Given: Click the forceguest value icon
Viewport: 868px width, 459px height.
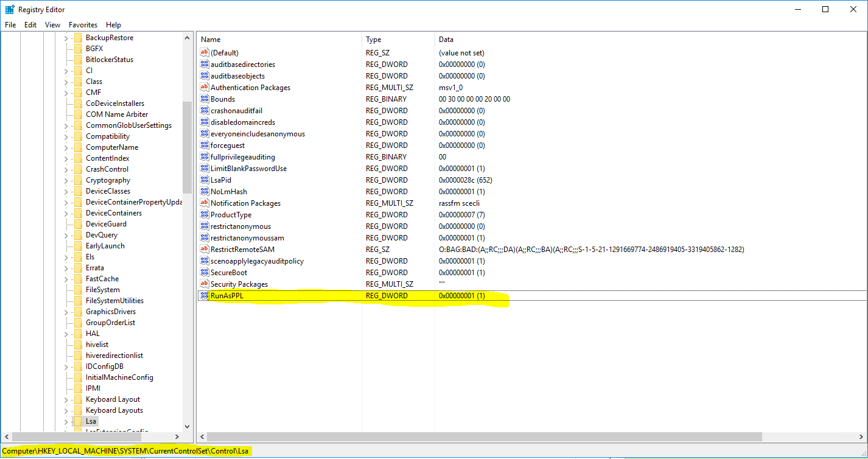Looking at the screenshot, I should [205, 145].
